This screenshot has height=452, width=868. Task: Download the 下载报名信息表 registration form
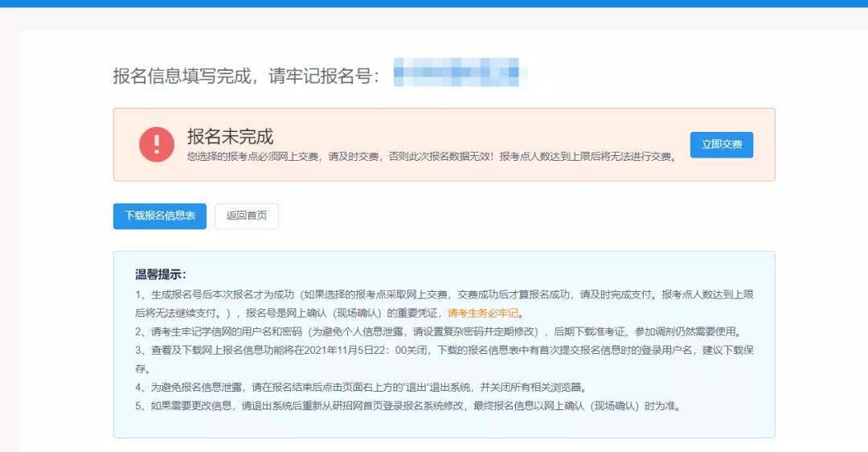click(160, 216)
